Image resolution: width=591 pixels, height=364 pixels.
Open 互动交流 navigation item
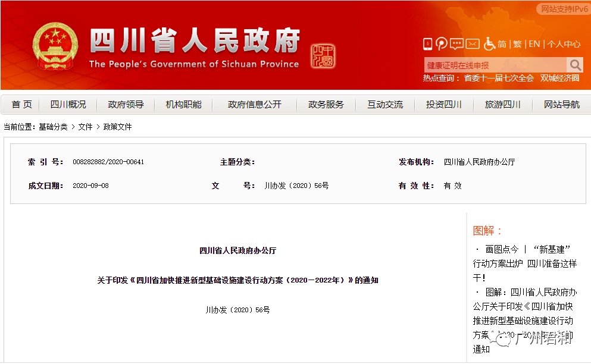click(385, 104)
